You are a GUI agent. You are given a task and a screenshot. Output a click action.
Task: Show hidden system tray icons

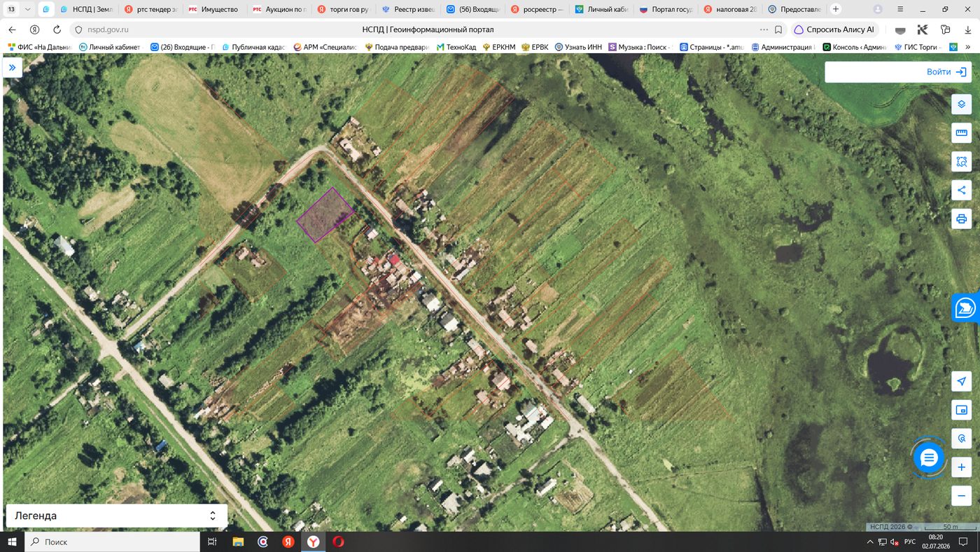[870, 541]
